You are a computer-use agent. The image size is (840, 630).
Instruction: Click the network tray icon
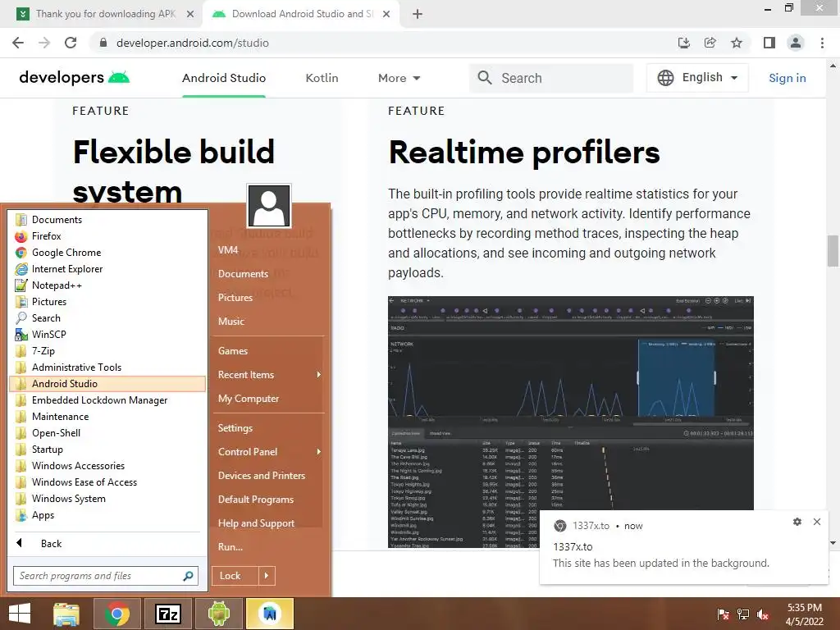[743, 614]
